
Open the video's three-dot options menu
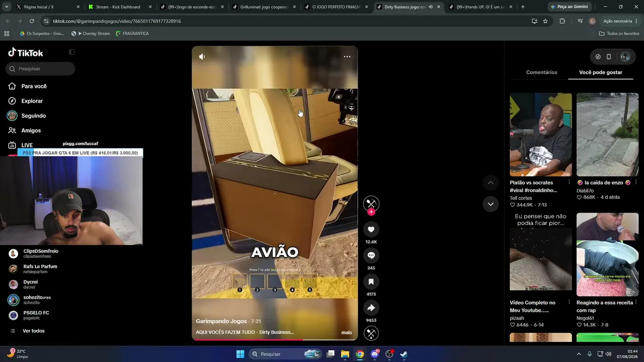pyautogui.click(x=347, y=57)
